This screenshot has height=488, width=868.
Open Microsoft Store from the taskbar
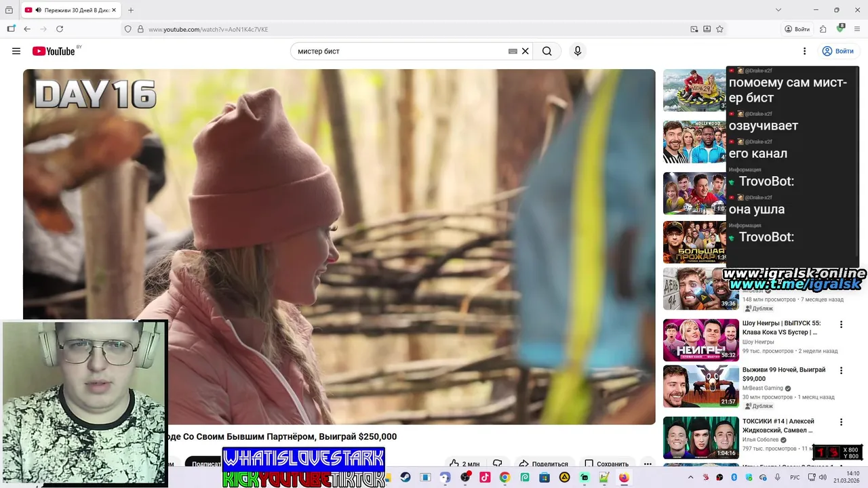point(544,477)
